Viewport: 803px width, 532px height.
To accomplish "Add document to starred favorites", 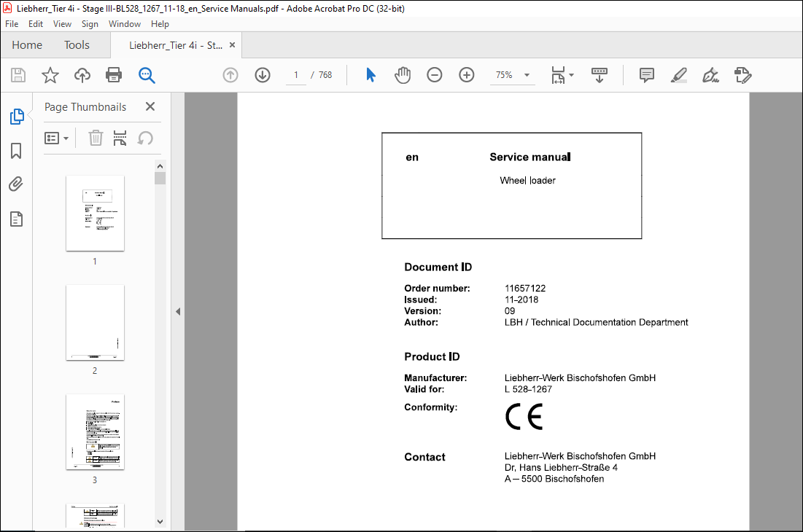I will click(x=50, y=75).
